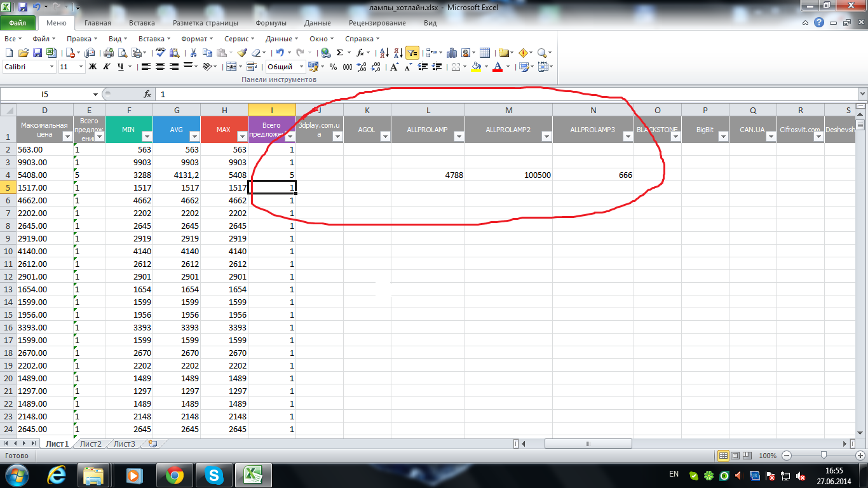Open the ALLPROLAMP2 column filter dropdown
The height and width of the screenshot is (488, 868).
(x=546, y=137)
